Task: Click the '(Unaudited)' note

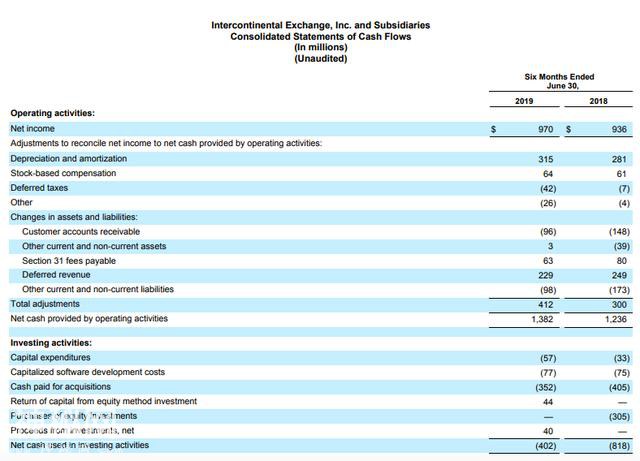Action: 320,58
